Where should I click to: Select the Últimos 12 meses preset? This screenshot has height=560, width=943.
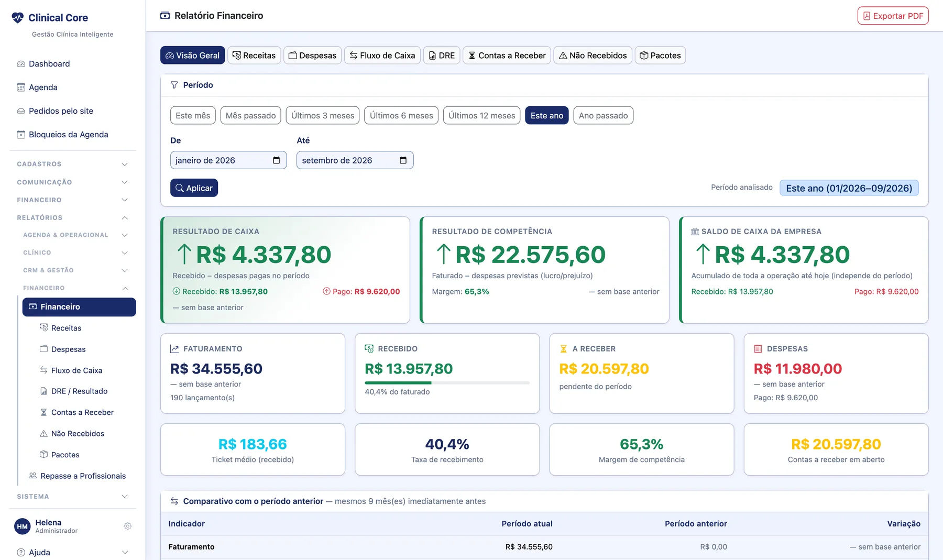coord(482,115)
